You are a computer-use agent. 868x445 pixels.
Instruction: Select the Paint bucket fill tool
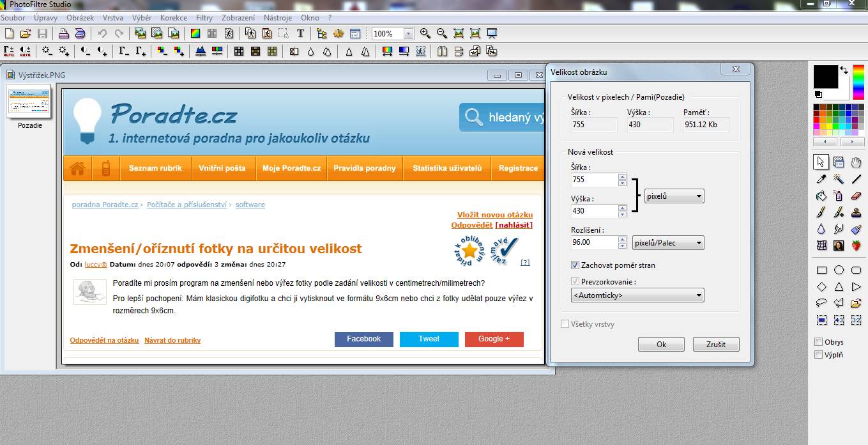[x=821, y=196]
